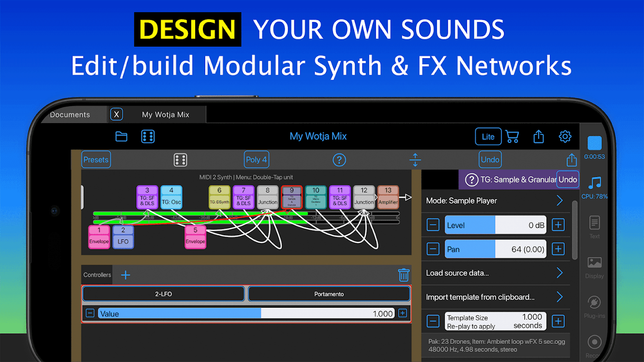Viewport: 644px width, 362px height.
Task: Select the My Wotja Mix tab
Action: pos(166,114)
